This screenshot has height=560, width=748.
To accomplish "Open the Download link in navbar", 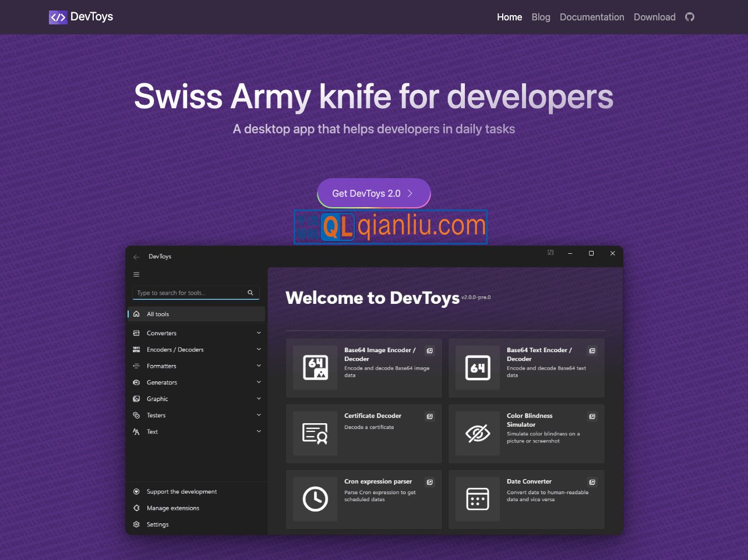I will tap(654, 17).
